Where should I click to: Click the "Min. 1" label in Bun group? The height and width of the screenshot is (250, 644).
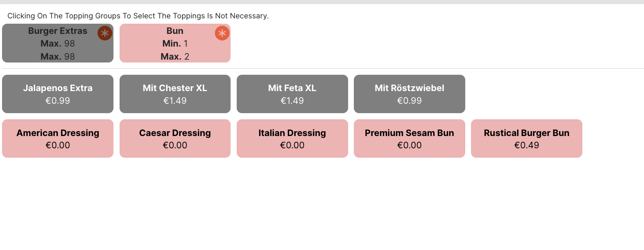coord(175,44)
